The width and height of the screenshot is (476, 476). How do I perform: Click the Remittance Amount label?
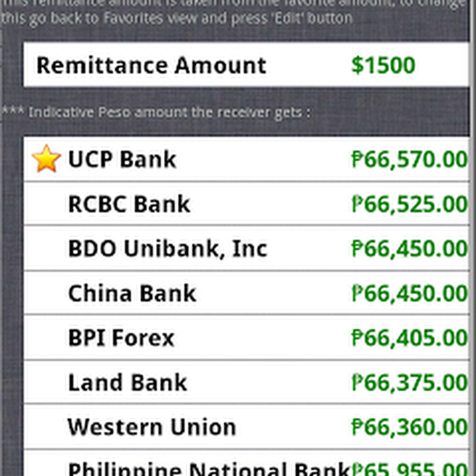151,66
